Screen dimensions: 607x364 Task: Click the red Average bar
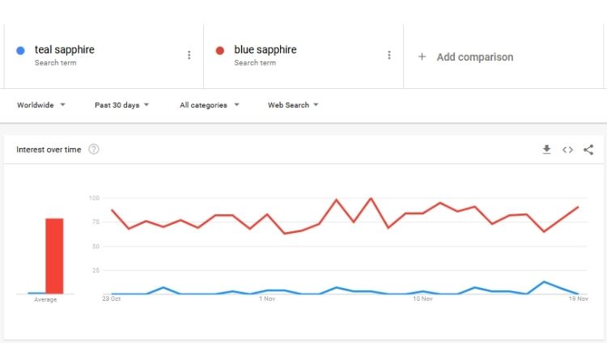pyautogui.click(x=54, y=256)
